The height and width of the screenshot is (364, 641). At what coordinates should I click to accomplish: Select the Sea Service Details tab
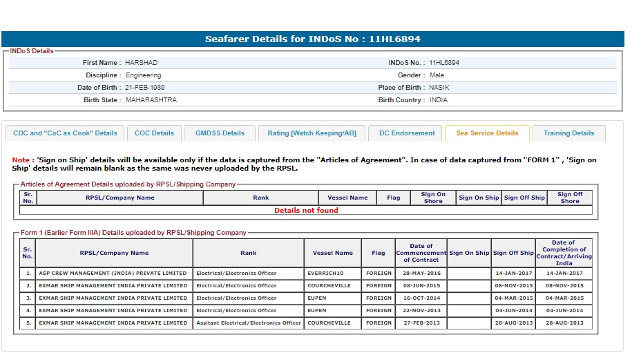[487, 133]
